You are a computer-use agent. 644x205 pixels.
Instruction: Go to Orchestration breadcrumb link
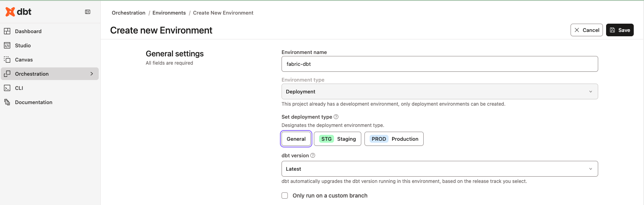(129, 13)
